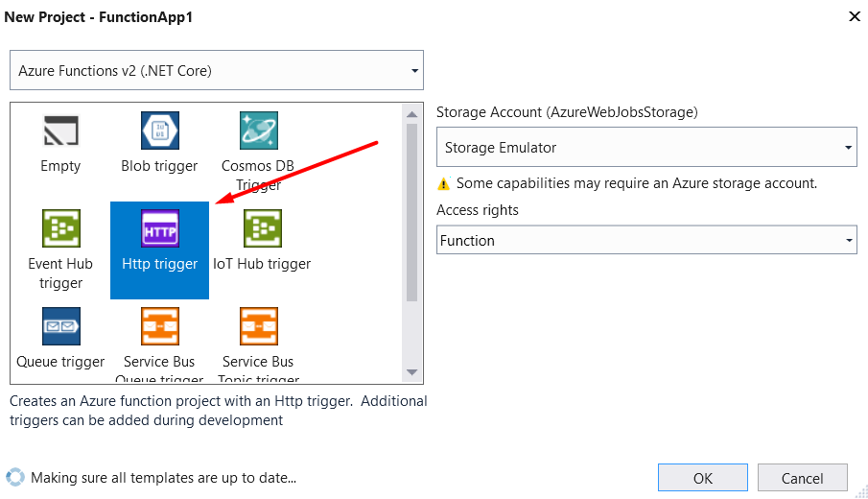Click the spinning template update indicator
Viewport: 868px width, 499px height.
point(15,477)
